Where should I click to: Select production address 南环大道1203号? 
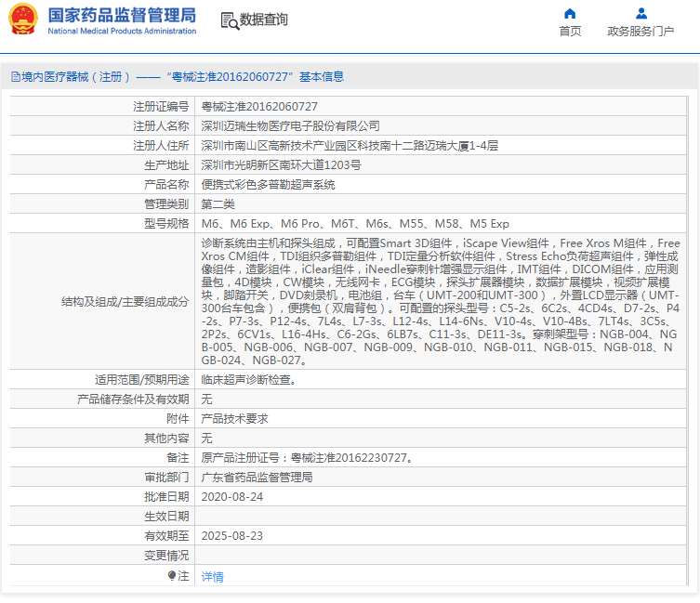(x=320, y=165)
